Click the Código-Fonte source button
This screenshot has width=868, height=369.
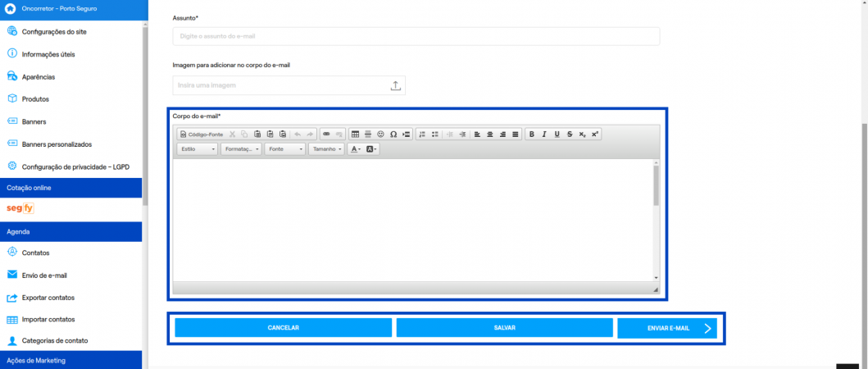point(202,134)
